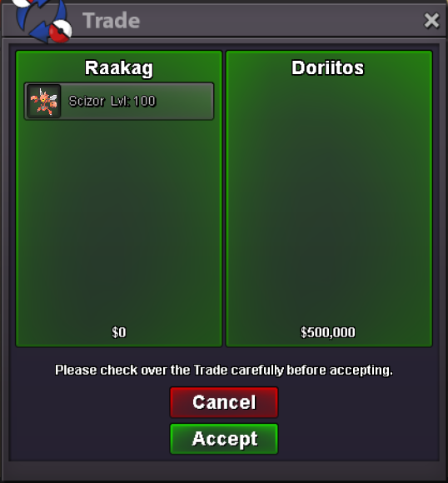Image resolution: width=448 pixels, height=483 pixels.
Task: Click the empty area below Scizor
Action: pos(119,222)
